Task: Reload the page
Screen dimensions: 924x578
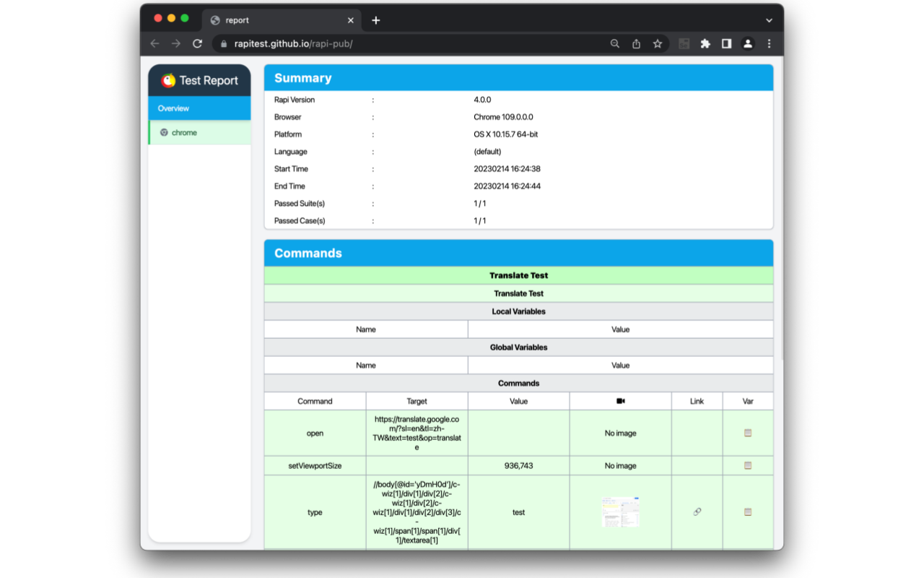Action: 197,43
